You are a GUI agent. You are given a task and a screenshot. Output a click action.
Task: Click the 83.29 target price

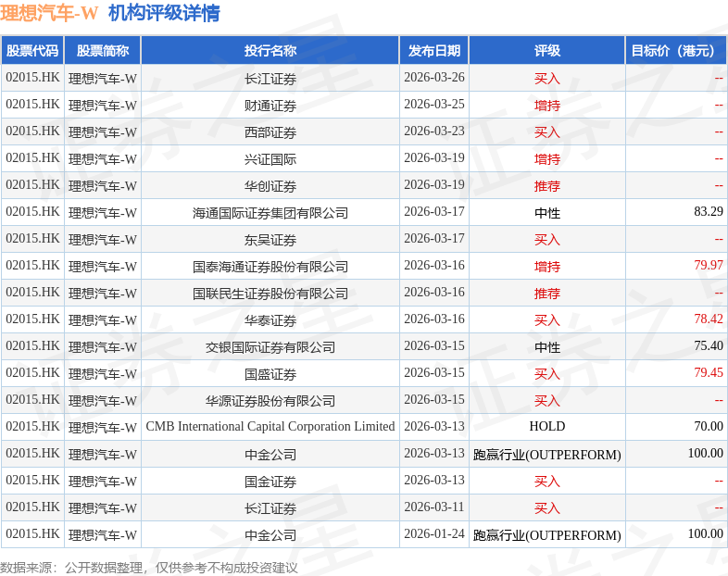coord(708,212)
